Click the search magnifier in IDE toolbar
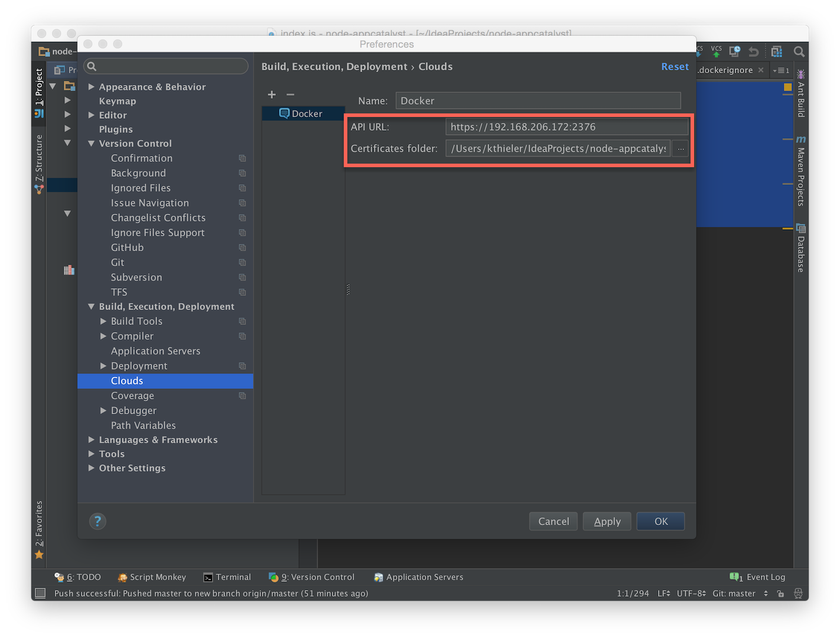Screen dimensions: 840x638 tap(799, 52)
